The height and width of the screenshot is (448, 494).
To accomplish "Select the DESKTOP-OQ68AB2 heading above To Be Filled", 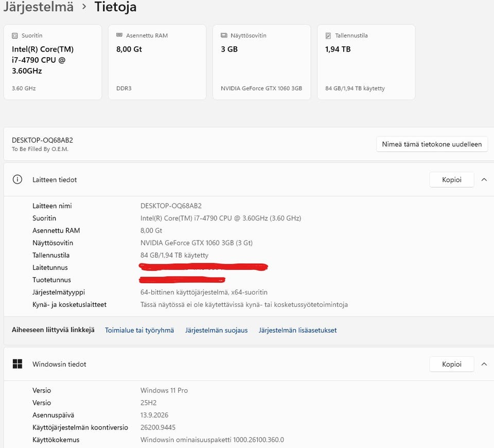I will point(43,140).
